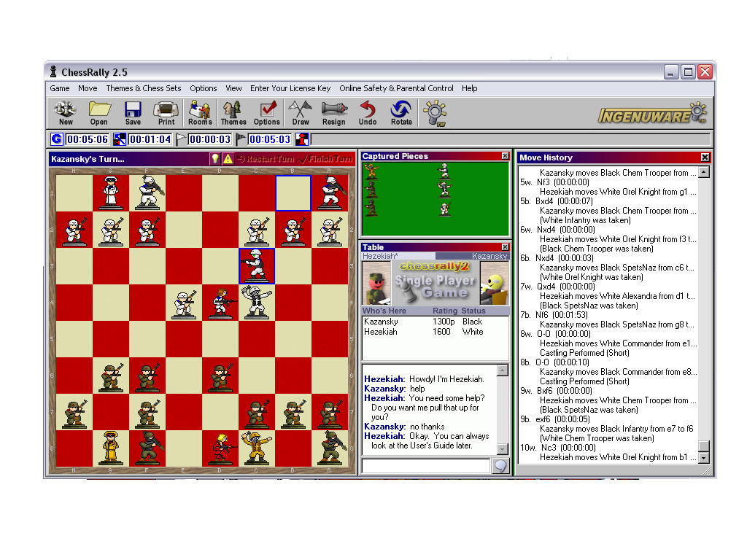Image resolution: width=747 pixels, height=560 pixels.
Task: Open the Game menu
Action: 60,88
